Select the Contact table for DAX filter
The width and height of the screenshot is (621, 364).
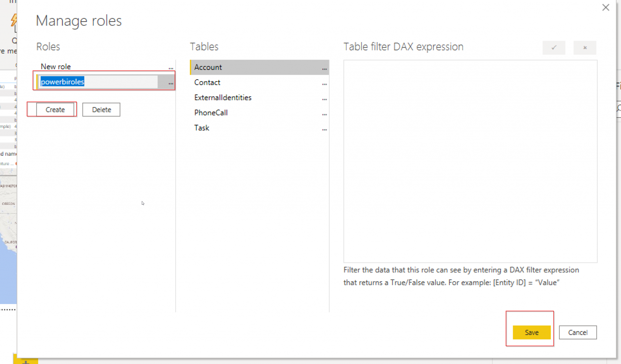207,82
